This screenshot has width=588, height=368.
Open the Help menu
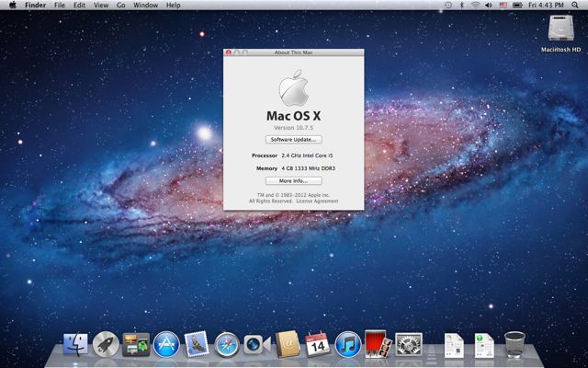click(x=174, y=5)
